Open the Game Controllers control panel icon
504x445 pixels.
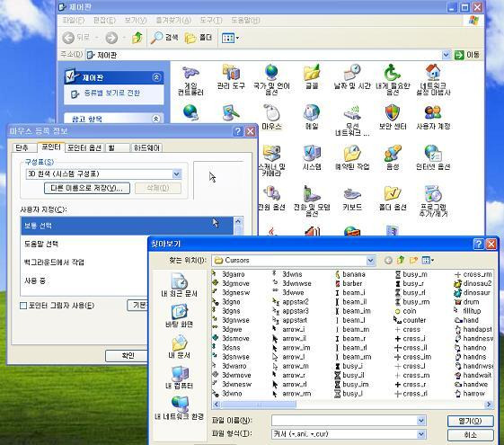pyautogui.click(x=191, y=80)
